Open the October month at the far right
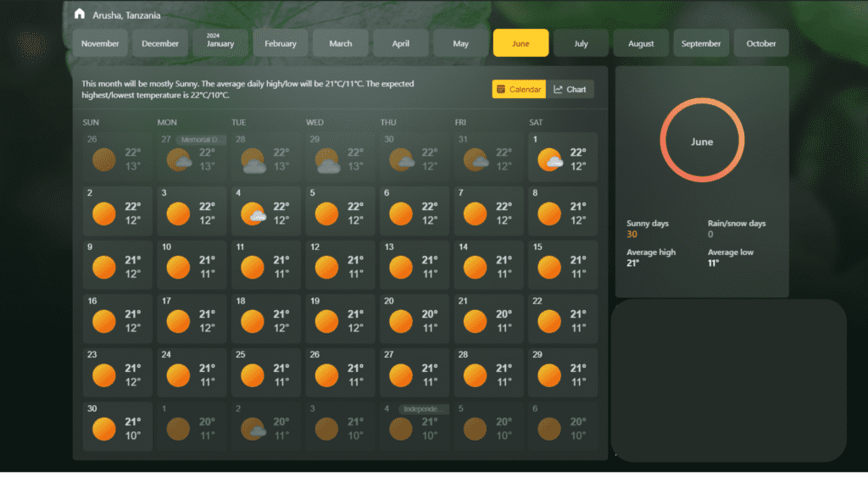Image resolution: width=868 pixels, height=488 pixels. point(760,42)
